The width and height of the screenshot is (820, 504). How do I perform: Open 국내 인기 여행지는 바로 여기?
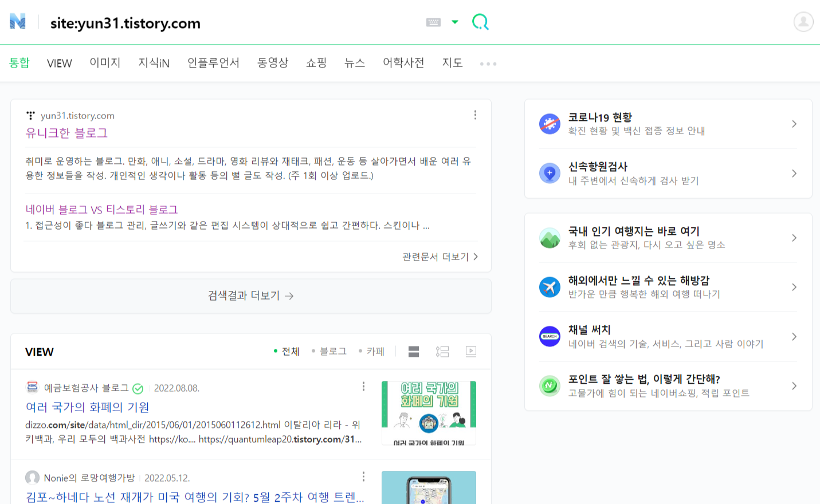(634, 231)
